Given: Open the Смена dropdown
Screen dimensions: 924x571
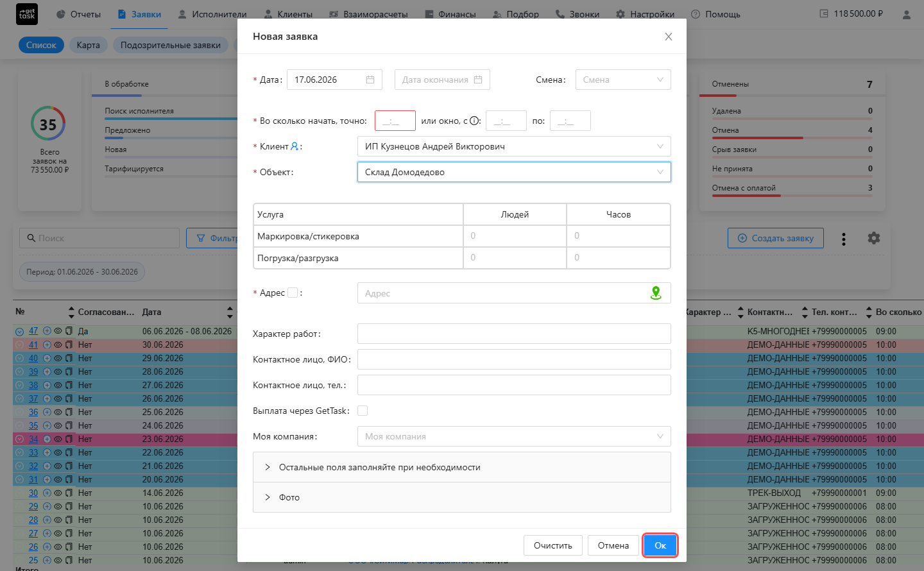Looking at the screenshot, I should click(x=623, y=80).
